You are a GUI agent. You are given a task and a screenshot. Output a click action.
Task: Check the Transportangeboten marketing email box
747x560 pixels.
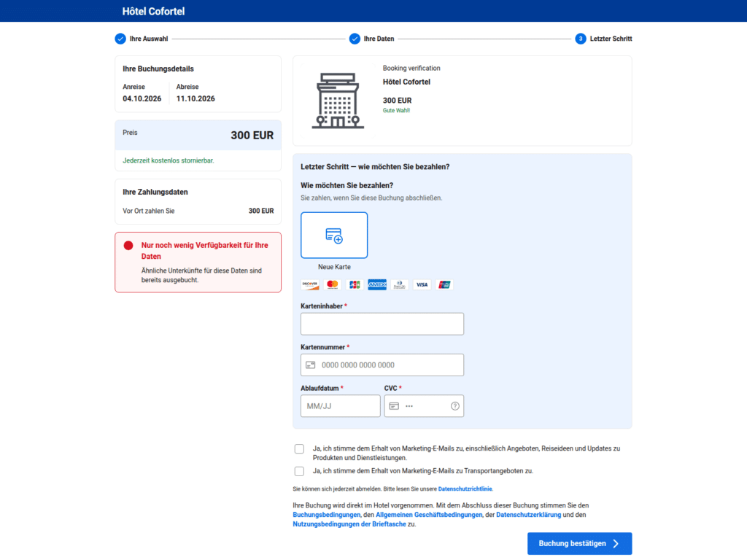(x=299, y=472)
